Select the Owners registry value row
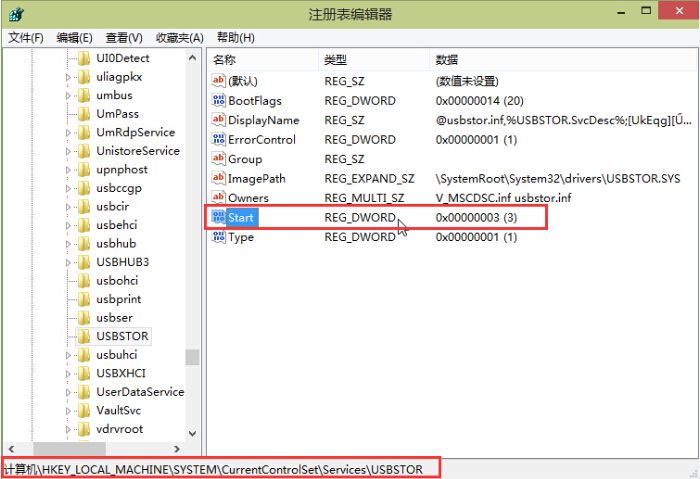700x479 pixels. click(x=248, y=198)
